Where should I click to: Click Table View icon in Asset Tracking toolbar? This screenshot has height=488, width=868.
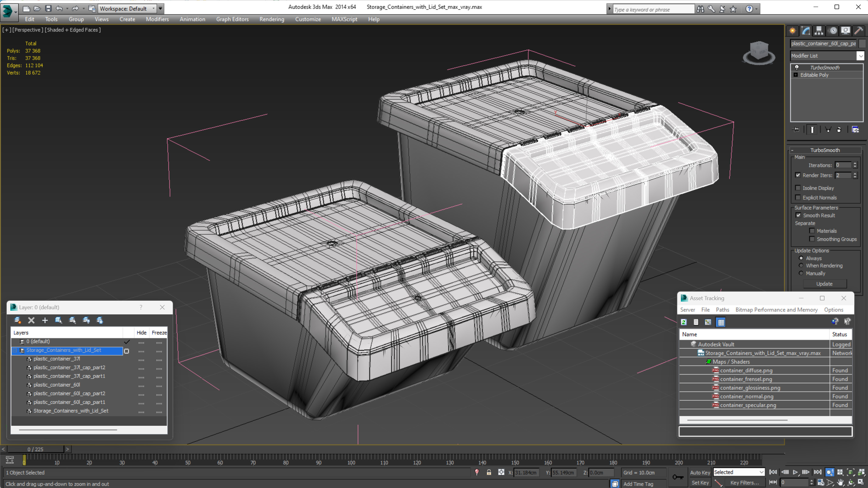(x=721, y=322)
